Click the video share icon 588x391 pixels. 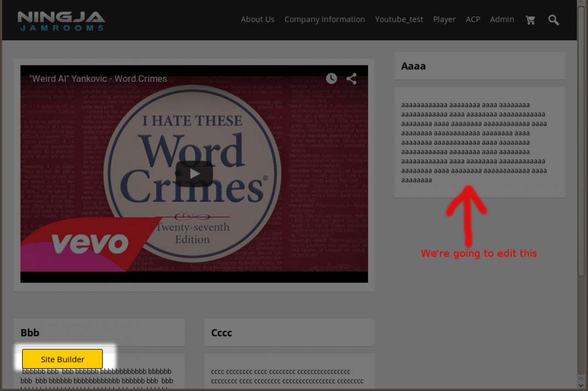pos(351,79)
